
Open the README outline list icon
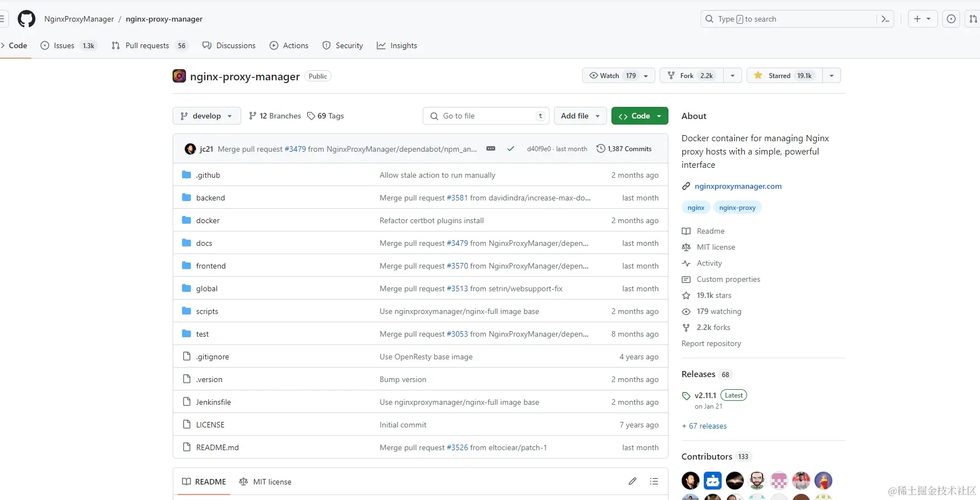click(x=654, y=482)
